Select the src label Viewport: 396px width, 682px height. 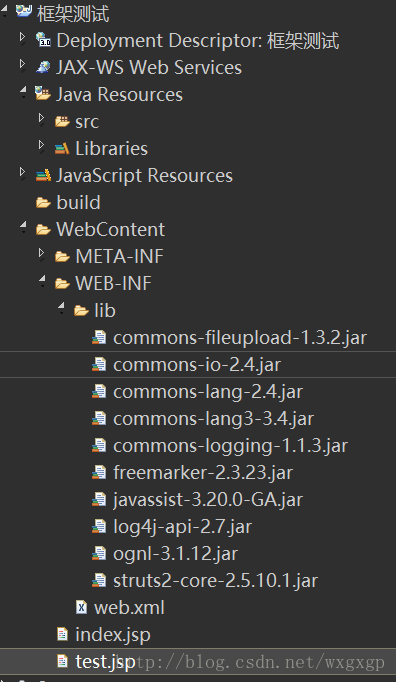point(87,122)
